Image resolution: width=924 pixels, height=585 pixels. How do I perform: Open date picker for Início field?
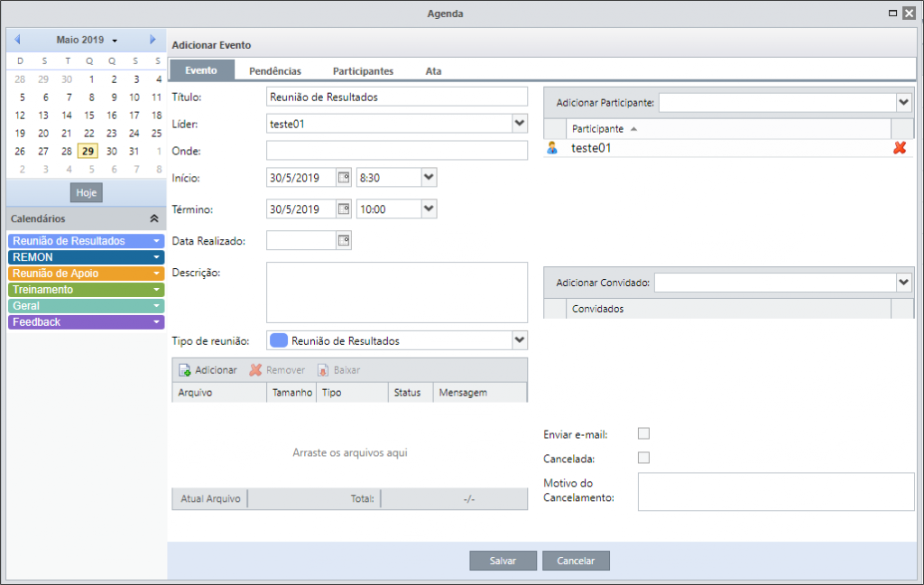pyautogui.click(x=344, y=178)
